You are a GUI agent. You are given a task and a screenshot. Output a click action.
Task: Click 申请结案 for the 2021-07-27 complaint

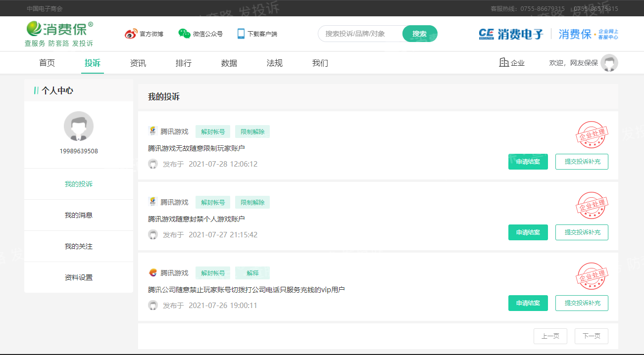tap(528, 232)
